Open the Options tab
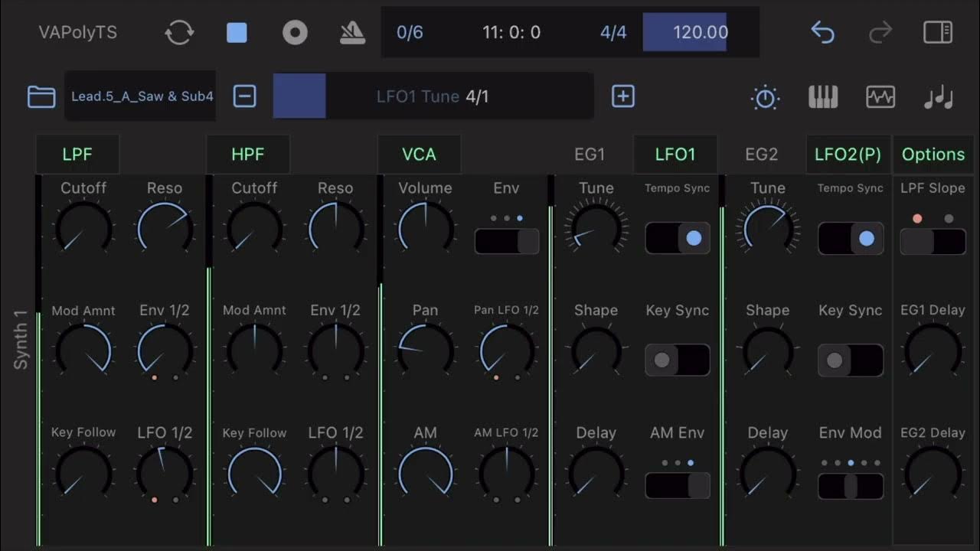Viewport: 980px width, 551px height. 933,155
